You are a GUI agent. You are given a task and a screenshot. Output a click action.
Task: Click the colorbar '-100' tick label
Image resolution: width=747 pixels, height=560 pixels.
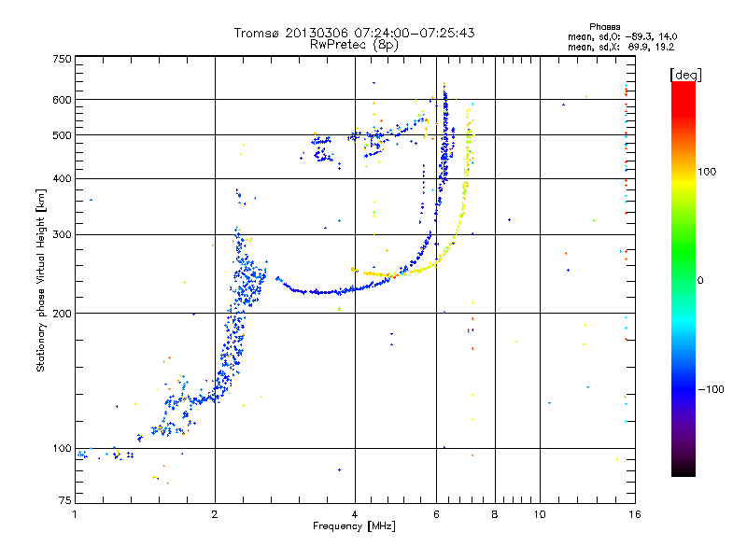[712, 389]
